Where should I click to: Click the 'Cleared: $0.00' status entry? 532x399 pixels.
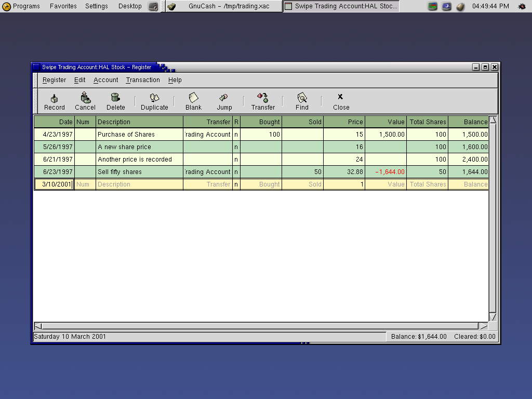pyautogui.click(x=475, y=337)
